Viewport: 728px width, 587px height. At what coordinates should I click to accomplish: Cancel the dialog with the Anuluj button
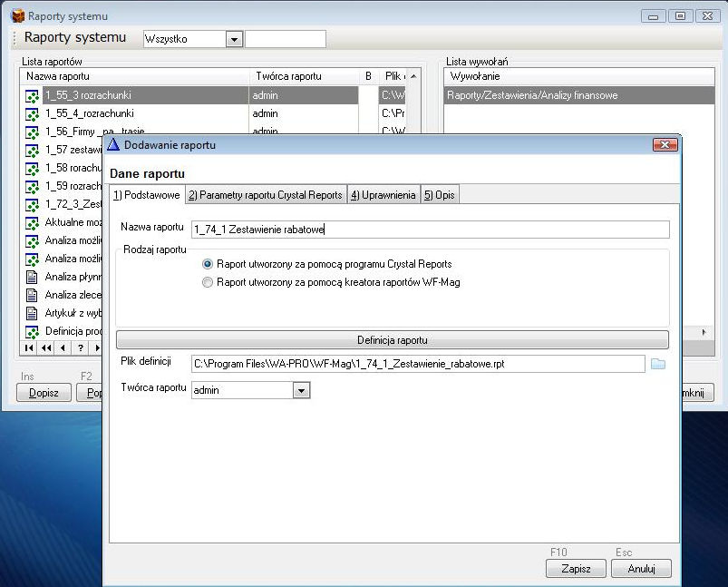click(x=641, y=569)
